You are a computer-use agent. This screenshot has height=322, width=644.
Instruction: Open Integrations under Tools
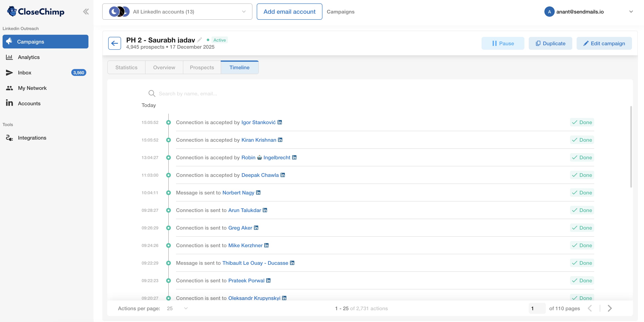pyautogui.click(x=32, y=138)
